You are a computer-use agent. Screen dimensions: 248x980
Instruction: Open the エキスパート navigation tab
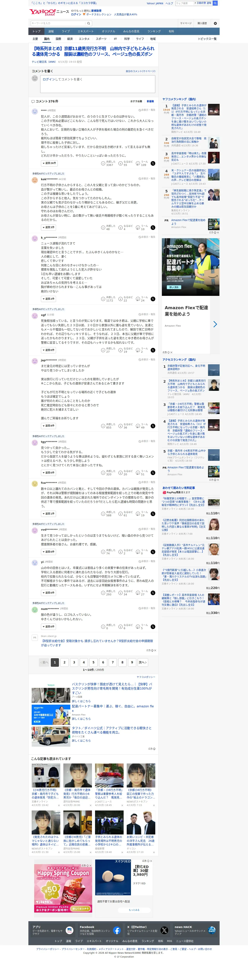click(85, 31)
